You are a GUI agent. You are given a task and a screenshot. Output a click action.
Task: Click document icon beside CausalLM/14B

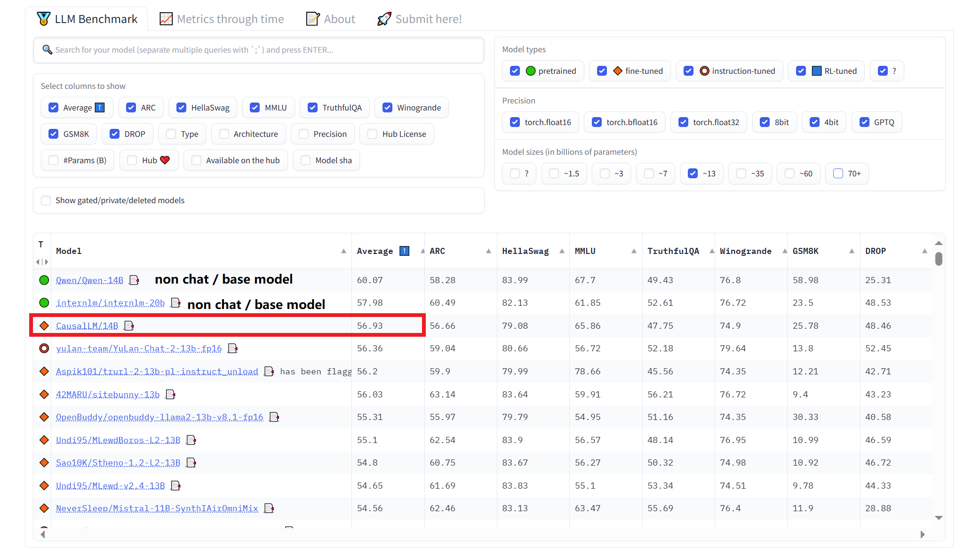[129, 326]
